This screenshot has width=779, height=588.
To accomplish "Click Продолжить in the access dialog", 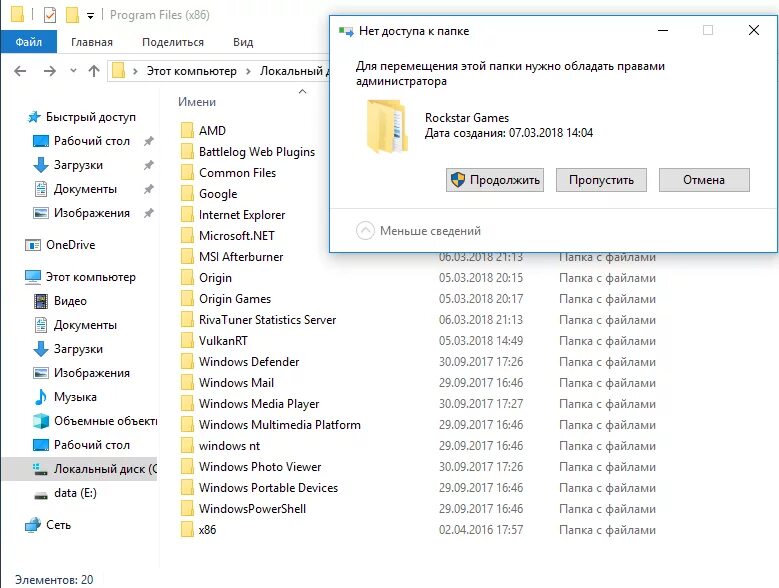I will tap(495, 180).
